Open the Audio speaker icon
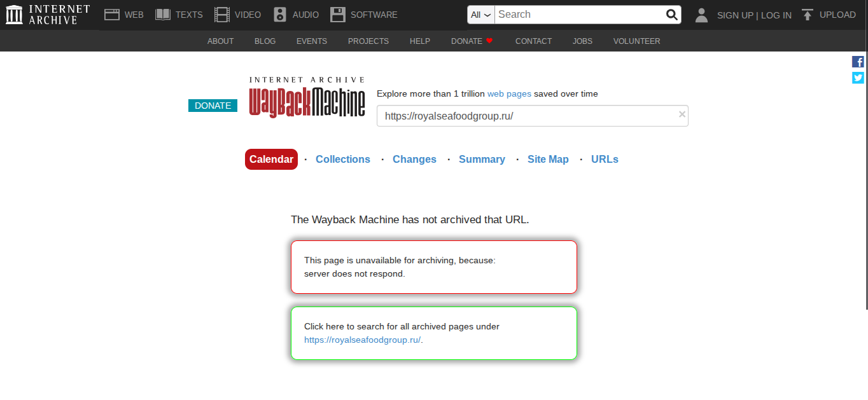Image resolution: width=868 pixels, height=400 pixels. [x=280, y=15]
